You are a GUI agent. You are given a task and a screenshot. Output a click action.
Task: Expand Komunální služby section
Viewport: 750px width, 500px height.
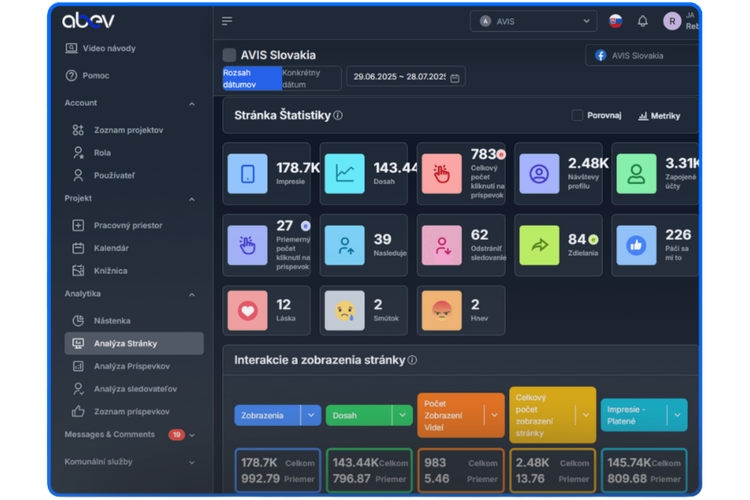coord(192,462)
